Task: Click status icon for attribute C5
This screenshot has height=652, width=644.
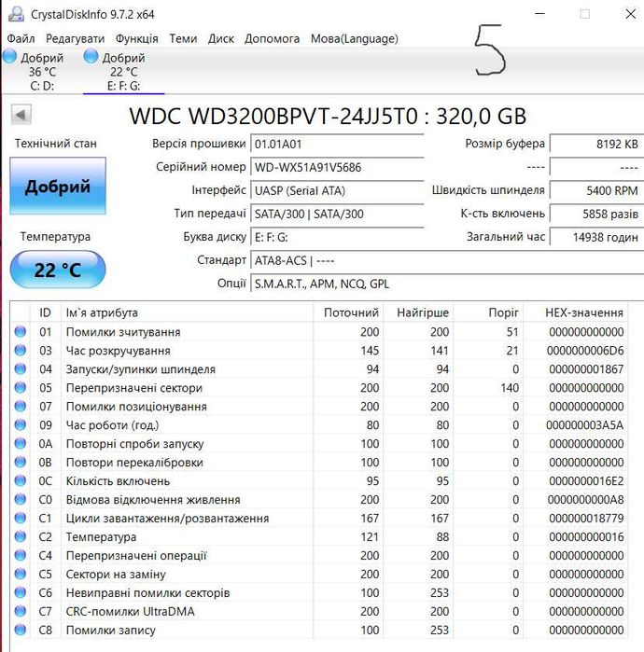Action: [x=20, y=574]
